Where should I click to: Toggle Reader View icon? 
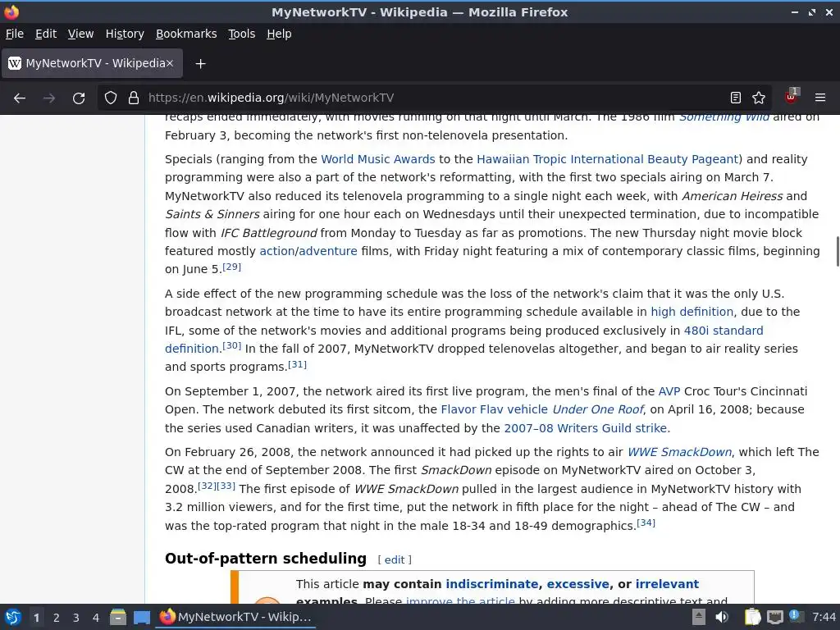pyautogui.click(x=736, y=98)
